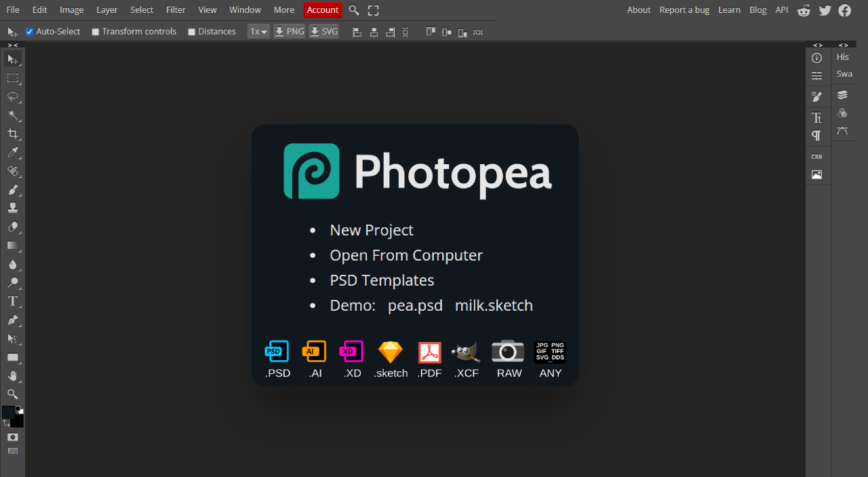Select the Gradient tool
The width and height of the screenshot is (868, 477).
click(x=12, y=245)
